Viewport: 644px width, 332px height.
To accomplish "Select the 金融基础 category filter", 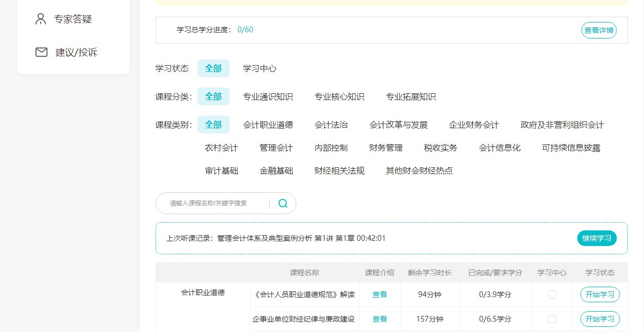I will click(x=276, y=170).
